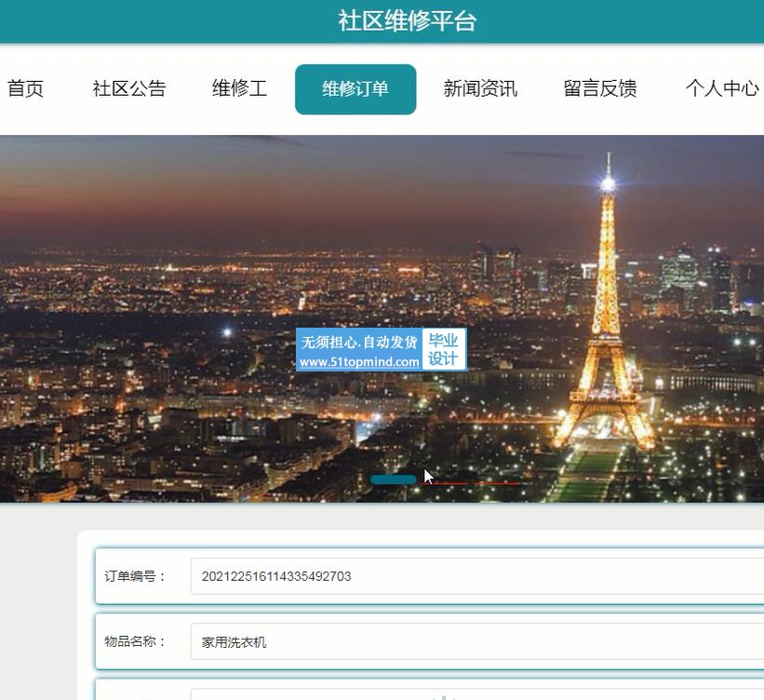The width and height of the screenshot is (764, 700).
Task: Click the Eiffel Tower banner image
Action: click(x=382, y=318)
